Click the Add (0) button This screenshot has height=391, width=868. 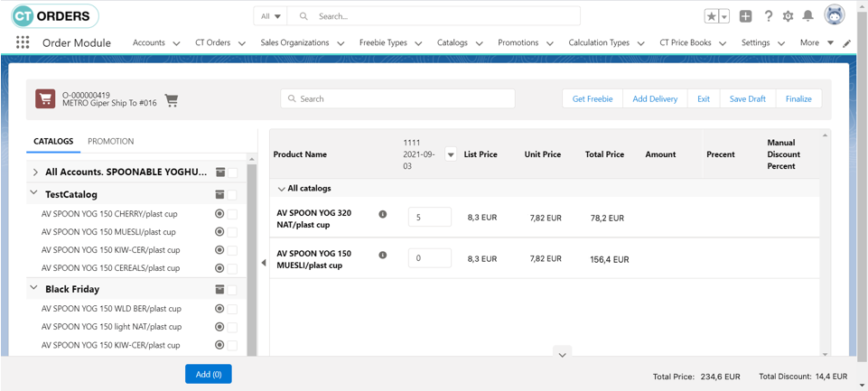pos(208,374)
